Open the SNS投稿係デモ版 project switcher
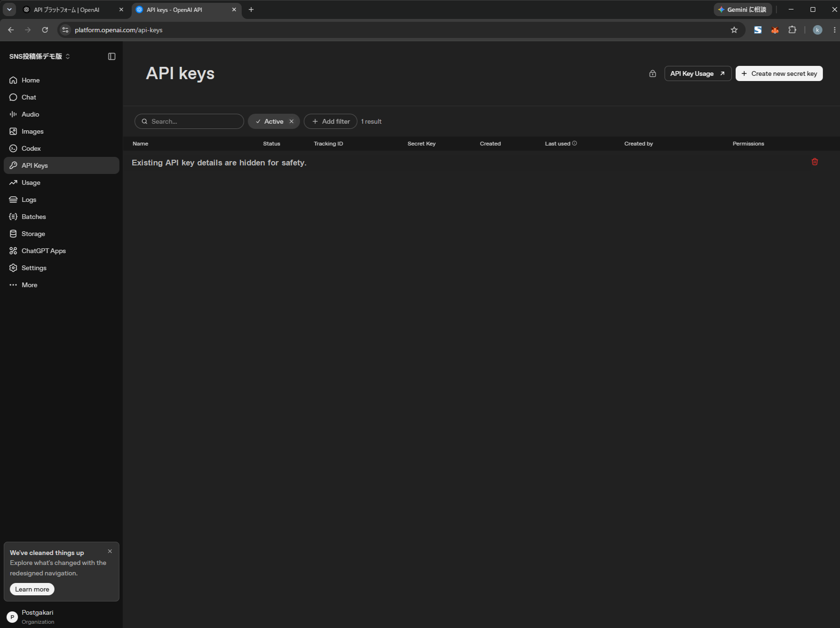Image resolution: width=840 pixels, height=628 pixels. [x=40, y=56]
